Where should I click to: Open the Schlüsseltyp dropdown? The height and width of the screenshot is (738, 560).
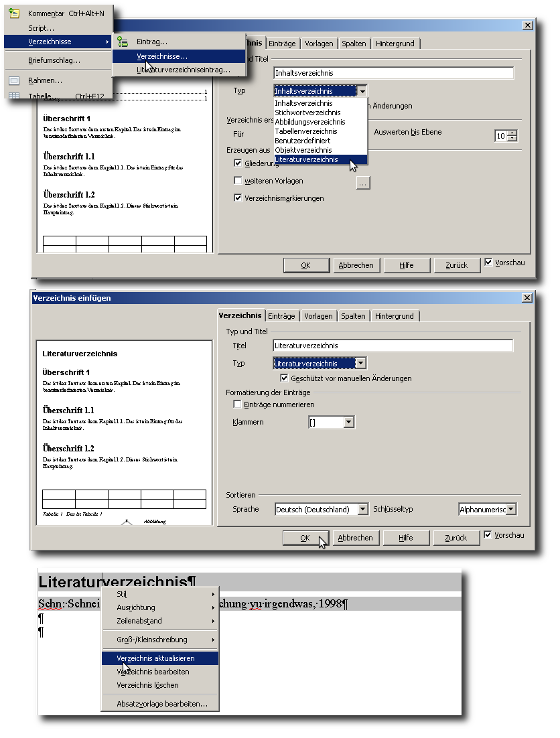pos(511,510)
